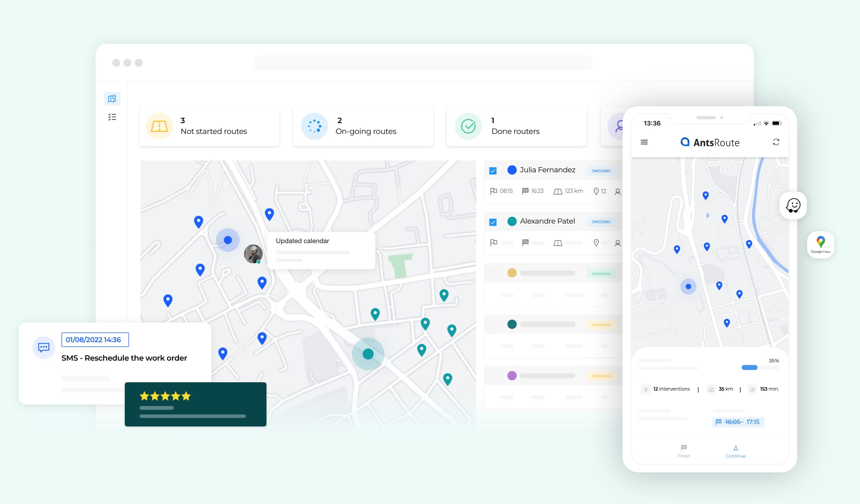Image resolution: width=860 pixels, height=504 pixels.
Task: Open the On-going routes card
Action: (x=363, y=126)
